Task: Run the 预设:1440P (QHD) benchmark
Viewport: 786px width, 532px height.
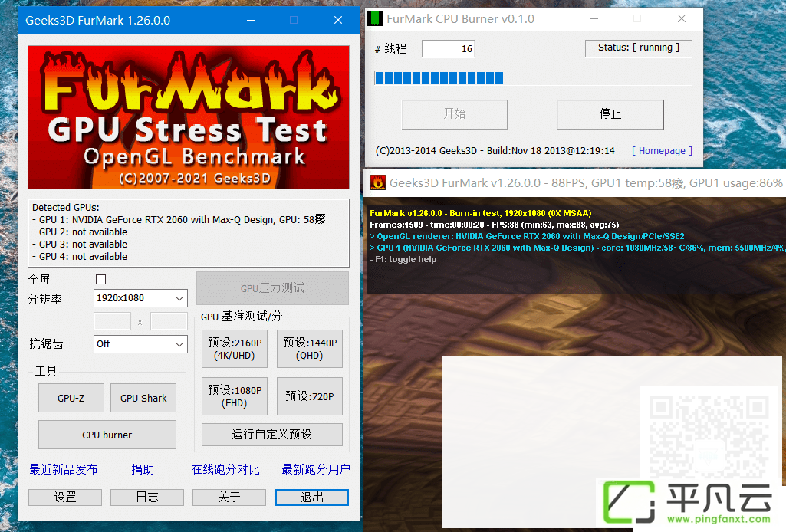Action: pyautogui.click(x=310, y=349)
